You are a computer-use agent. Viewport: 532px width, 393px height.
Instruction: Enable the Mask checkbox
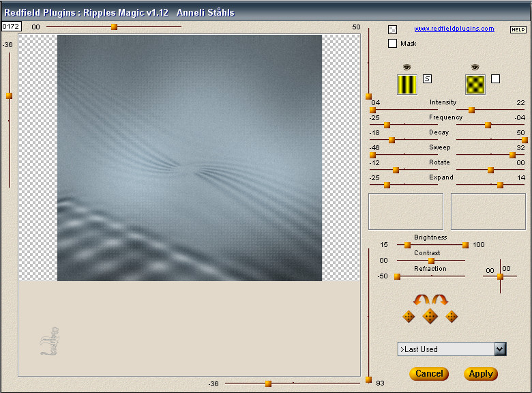coord(393,43)
